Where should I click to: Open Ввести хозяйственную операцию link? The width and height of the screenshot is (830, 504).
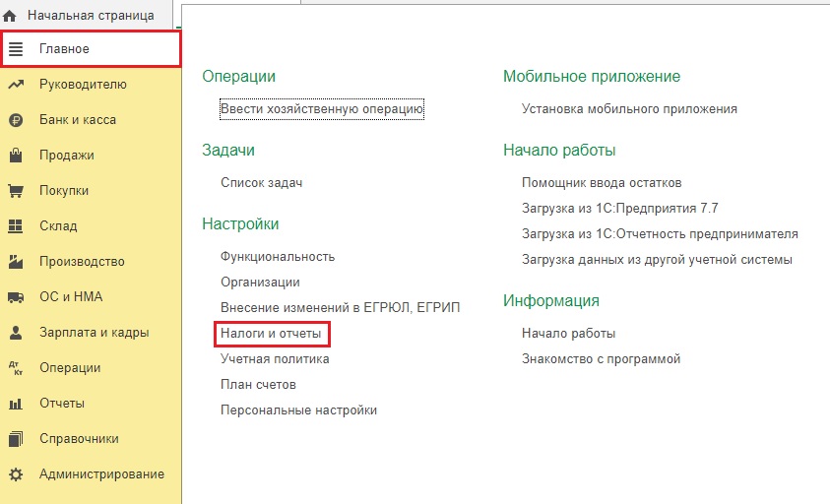[x=322, y=109]
